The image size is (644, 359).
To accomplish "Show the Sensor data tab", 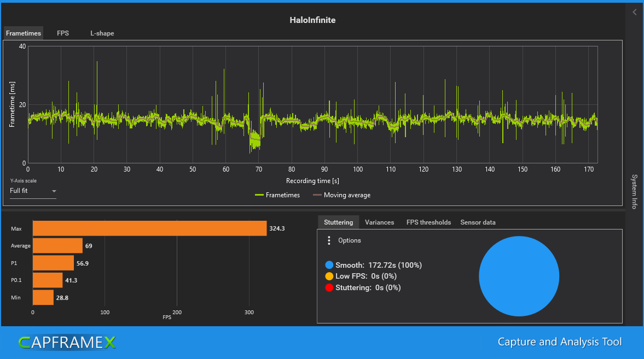I will tap(478, 222).
